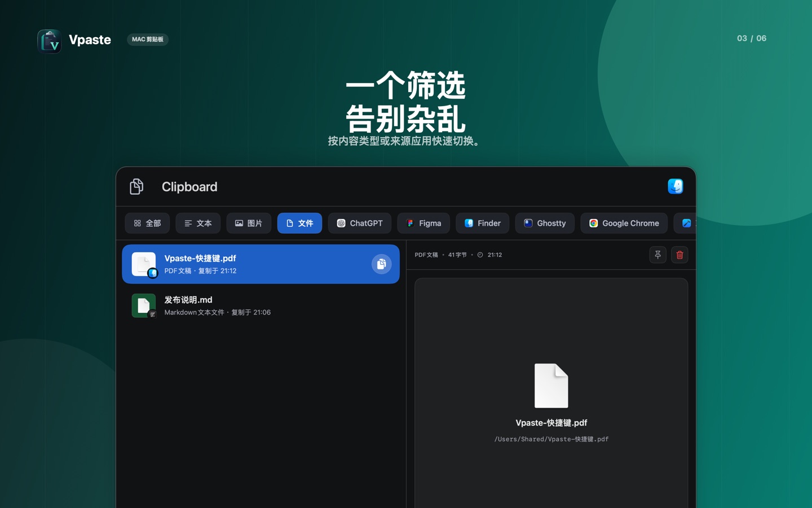
Task: Click the Finder icon at header right
Action: [676, 186]
